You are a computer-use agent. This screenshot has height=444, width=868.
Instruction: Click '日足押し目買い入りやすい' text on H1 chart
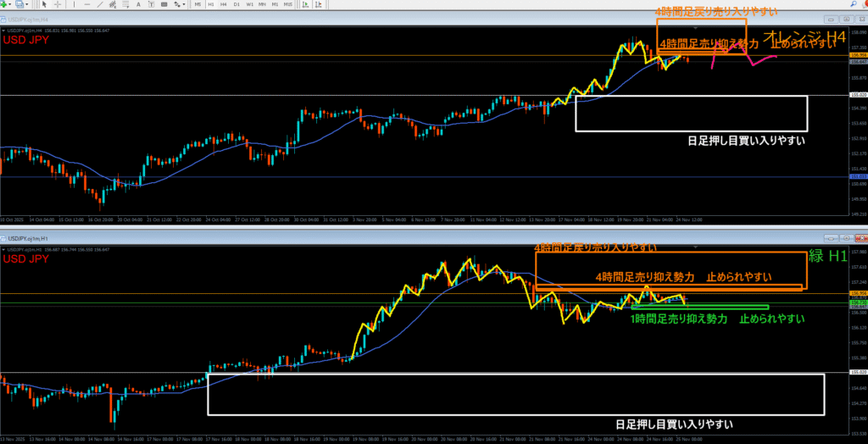click(x=674, y=424)
